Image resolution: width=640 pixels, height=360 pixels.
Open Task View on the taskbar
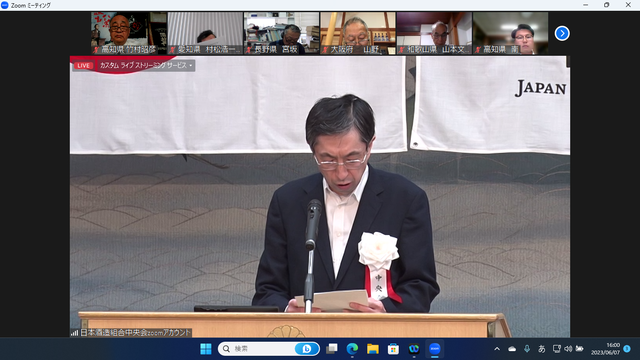click(x=332, y=349)
